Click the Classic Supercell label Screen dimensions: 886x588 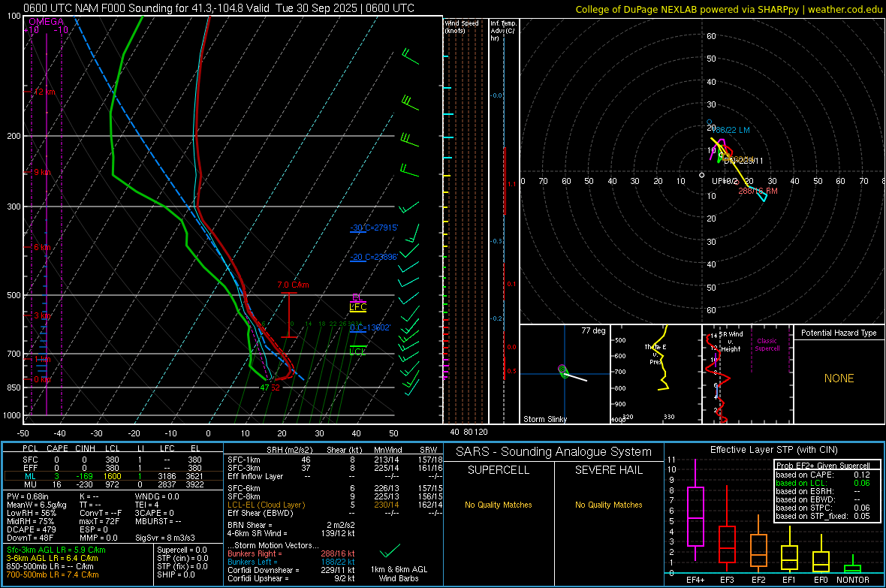point(767,345)
